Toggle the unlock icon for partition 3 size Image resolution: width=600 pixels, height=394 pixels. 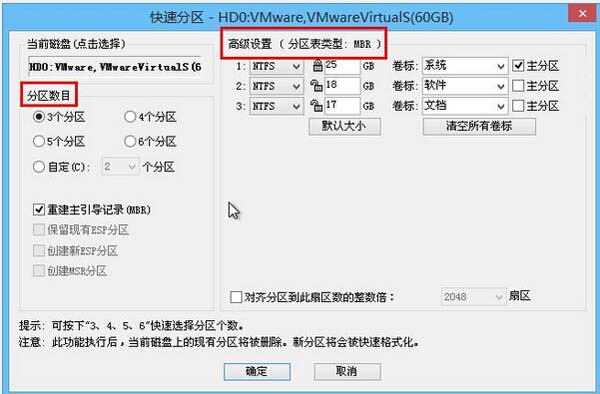coord(316,106)
